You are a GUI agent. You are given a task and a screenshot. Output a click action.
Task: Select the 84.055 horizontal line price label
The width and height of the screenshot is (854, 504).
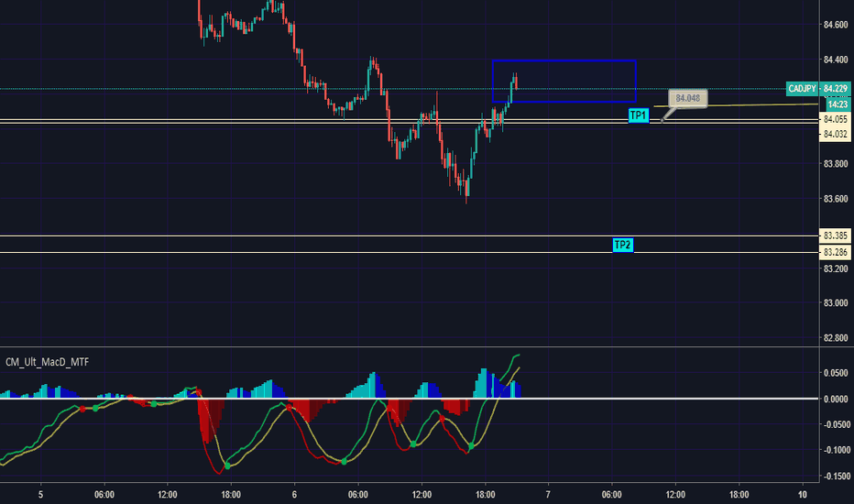pyautogui.click(x=836, y=119)
